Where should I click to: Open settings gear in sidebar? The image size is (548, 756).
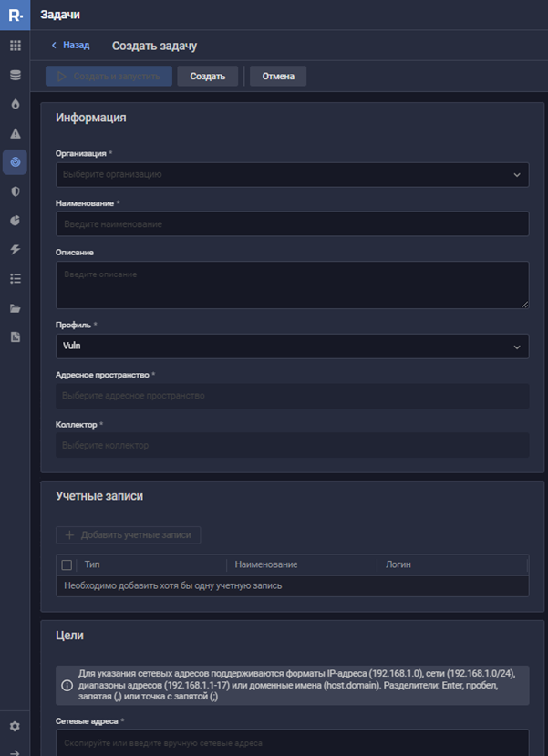point(15,727)
